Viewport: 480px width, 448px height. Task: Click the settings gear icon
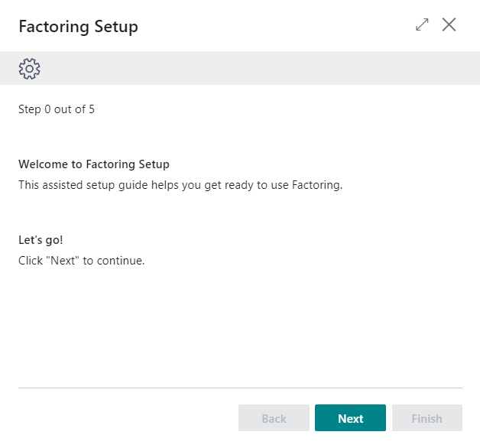[29, 69]
